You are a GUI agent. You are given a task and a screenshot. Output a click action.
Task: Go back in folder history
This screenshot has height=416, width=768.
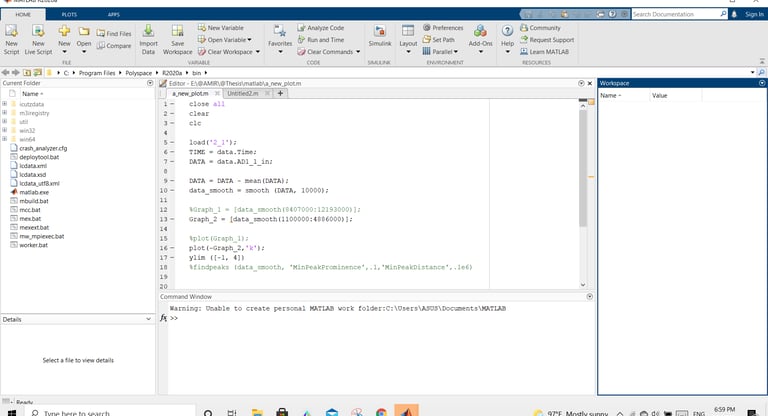[x=5, y=73]
